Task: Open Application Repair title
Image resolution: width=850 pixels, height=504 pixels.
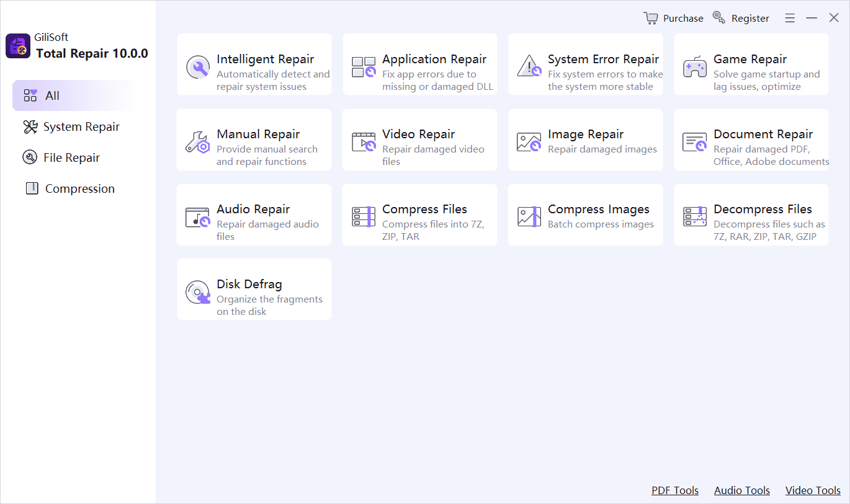Action: 434,59
